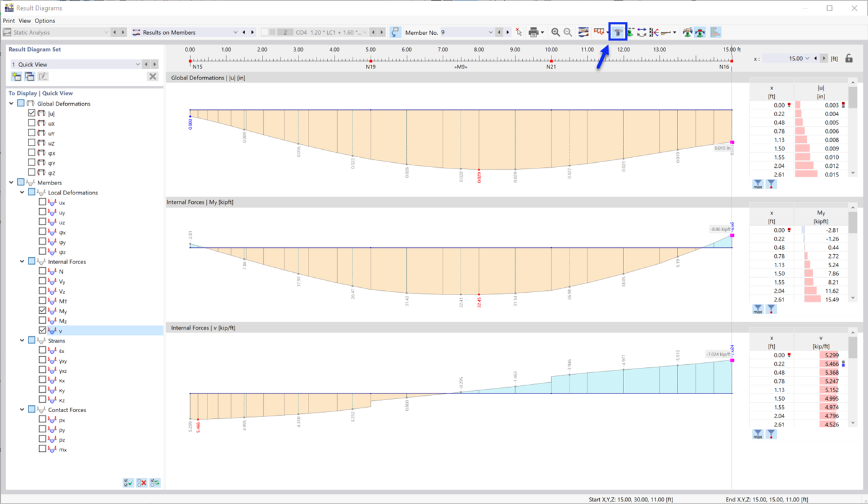Go to next member number arrow

507,32
